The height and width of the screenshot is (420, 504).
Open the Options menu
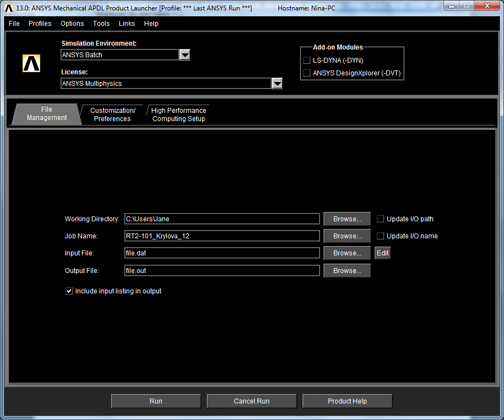(x=72, y=24)
